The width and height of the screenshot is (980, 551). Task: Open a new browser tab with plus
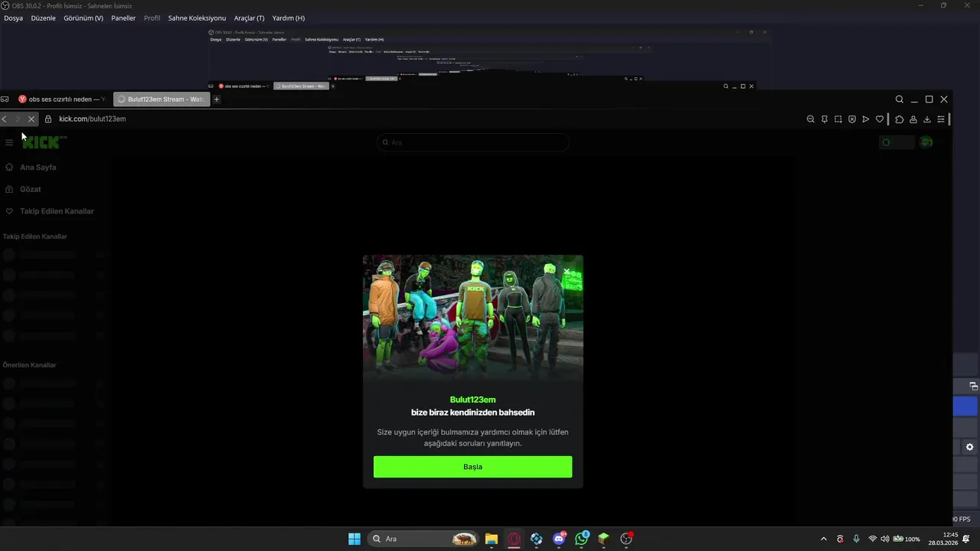click(x=217, y=99)
